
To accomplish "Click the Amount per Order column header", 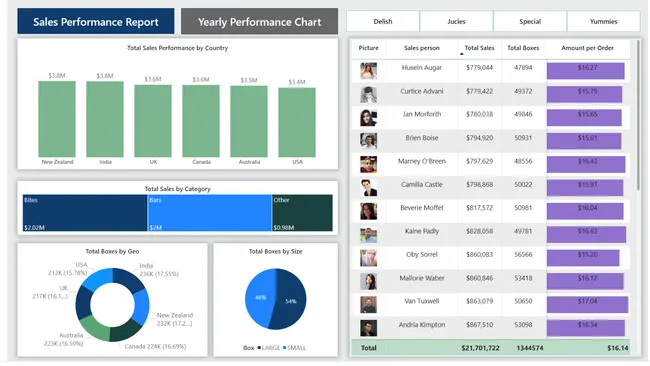I will [587, 48].
